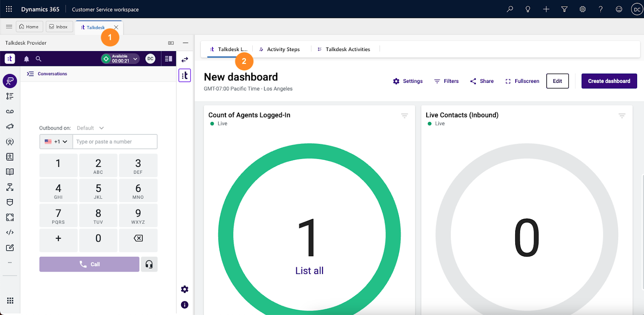This screenshot has width=644, height=315.
Task: Toggle the Talkdesk side panel layout icon
Action: pyautogui.click(x=169, y=59)
